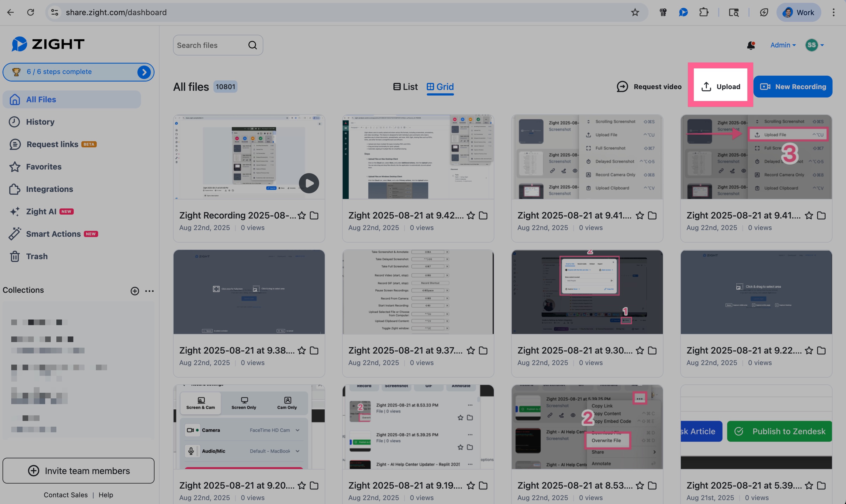The width and height of the screenshot is (846, 504).
Task: Click the search magnifier icon
Action: tap(253, 45)
